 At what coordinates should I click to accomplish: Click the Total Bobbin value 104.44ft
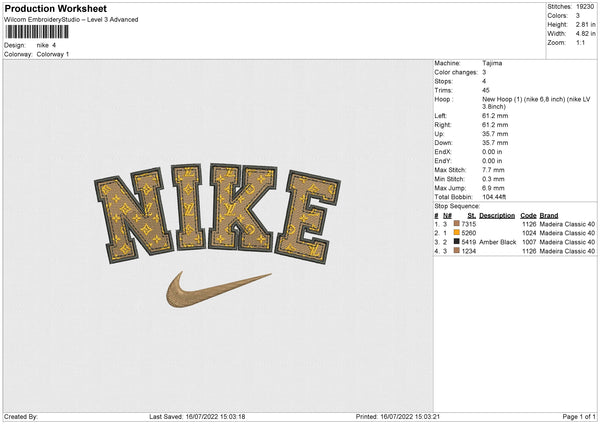point(494,197)
